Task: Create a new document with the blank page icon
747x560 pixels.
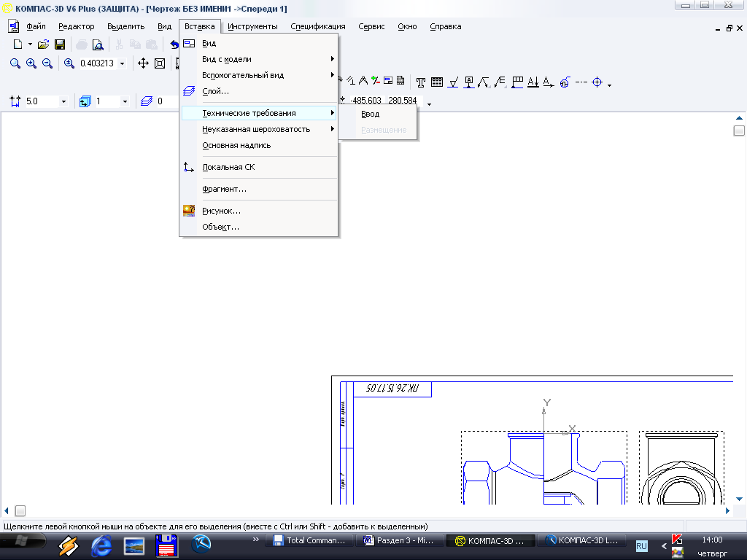Action: tap(18, 44)
